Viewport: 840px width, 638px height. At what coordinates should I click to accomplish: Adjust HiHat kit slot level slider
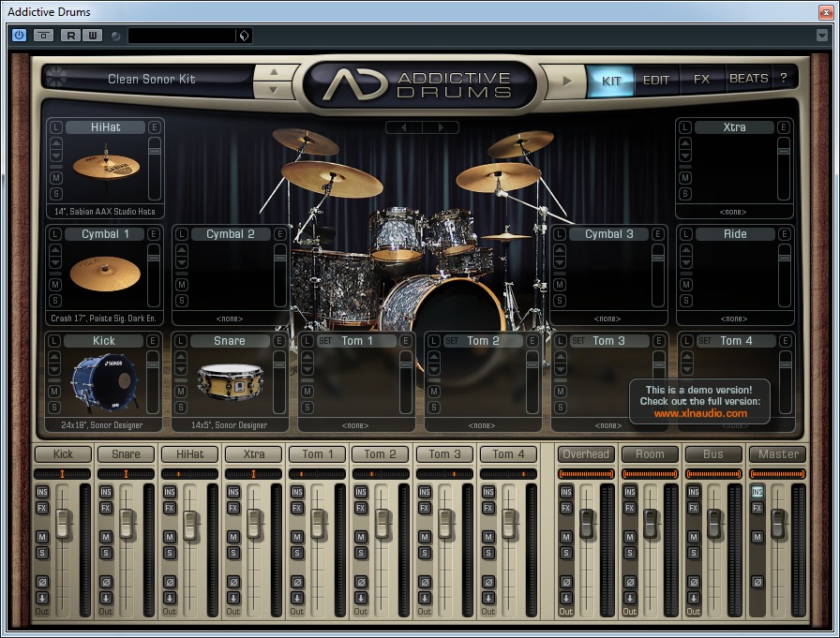point(155,168)
